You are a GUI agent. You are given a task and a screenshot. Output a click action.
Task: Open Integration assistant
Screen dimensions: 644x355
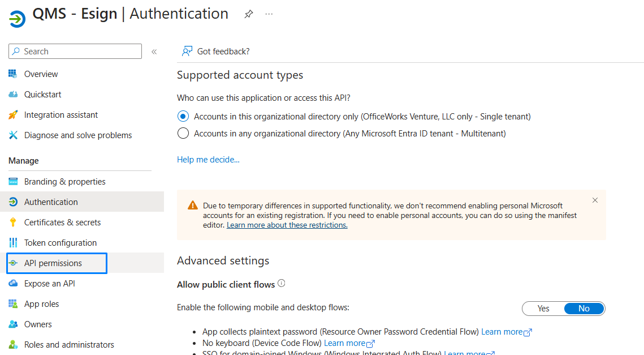(61, 115)
